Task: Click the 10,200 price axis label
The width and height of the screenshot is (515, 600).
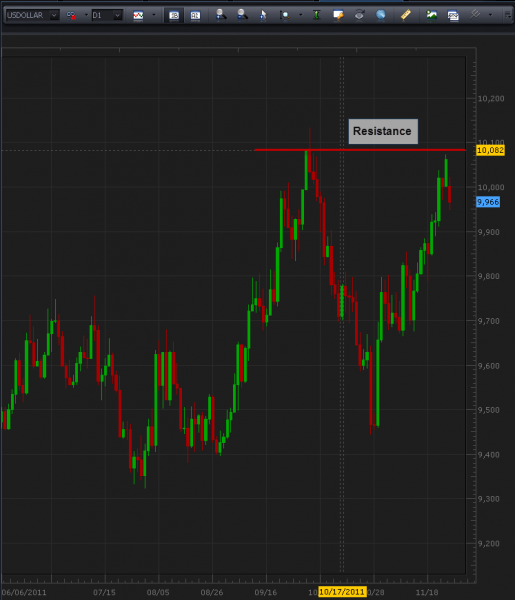Action: (x=491, y=99)
